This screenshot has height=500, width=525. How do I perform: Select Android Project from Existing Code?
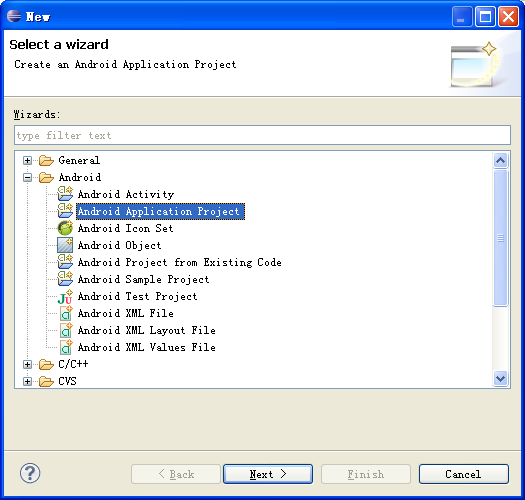[179, 262]
